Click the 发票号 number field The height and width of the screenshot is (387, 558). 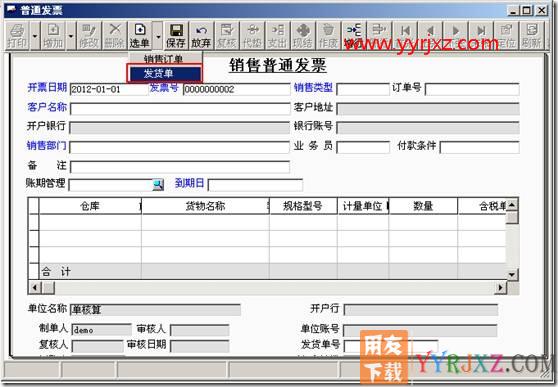tap(237, 89)
